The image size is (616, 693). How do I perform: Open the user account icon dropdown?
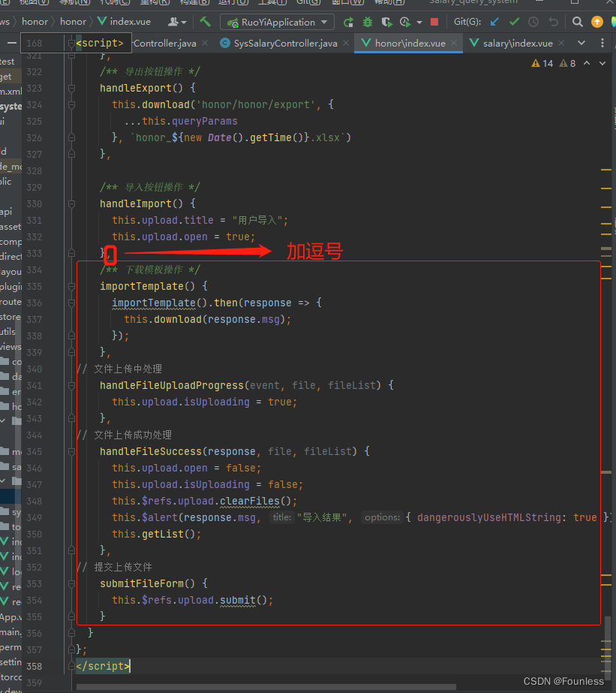pyautogui.click(x=177, y=22)
